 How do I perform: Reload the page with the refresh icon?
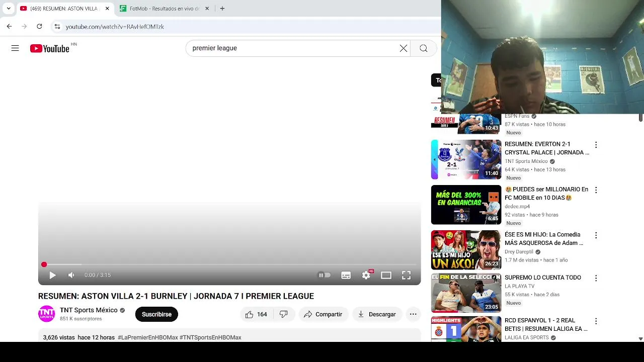coord(39,27)
